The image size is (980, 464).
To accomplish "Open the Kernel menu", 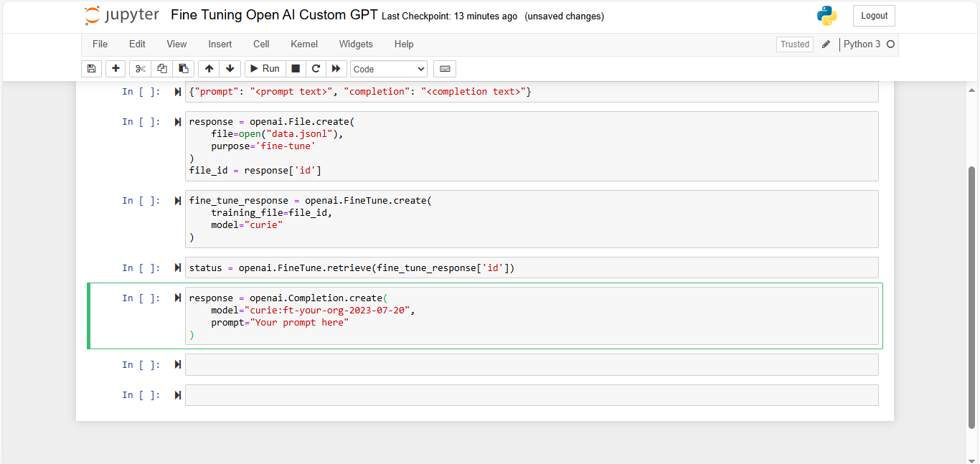I will tap(303, 44).
